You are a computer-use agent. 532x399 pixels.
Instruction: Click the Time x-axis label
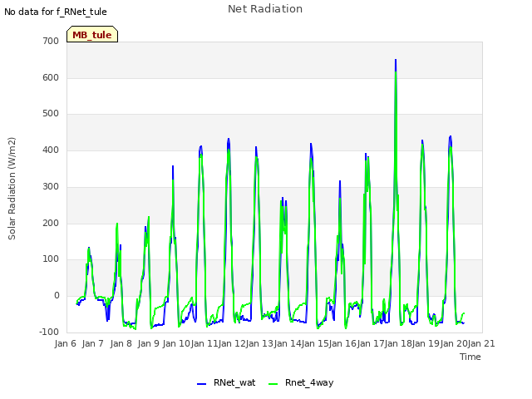470,357
